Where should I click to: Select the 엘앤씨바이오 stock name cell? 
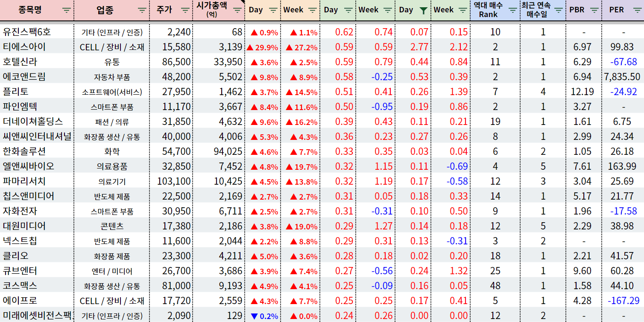pyautogui.click(x=37, y=166)
